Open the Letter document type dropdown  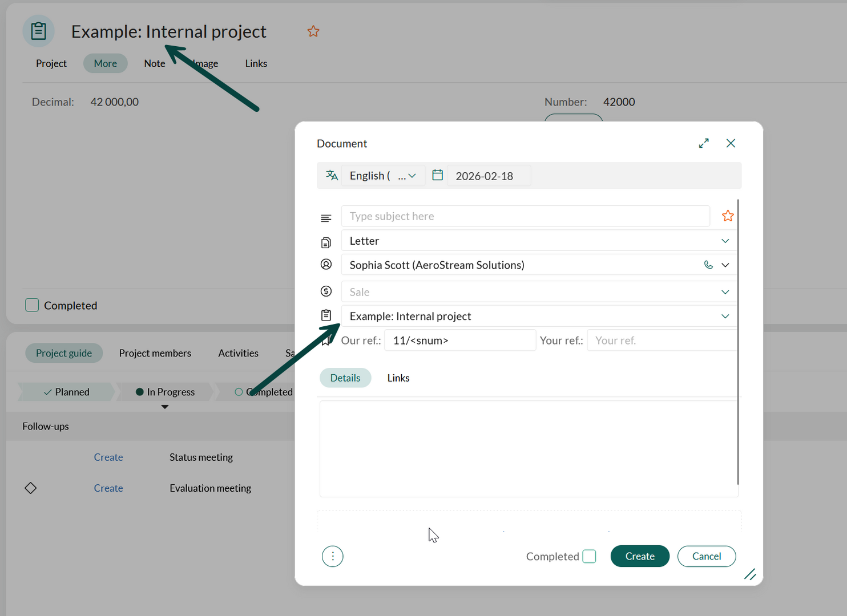pyautogui.click(x=725, y=241)
